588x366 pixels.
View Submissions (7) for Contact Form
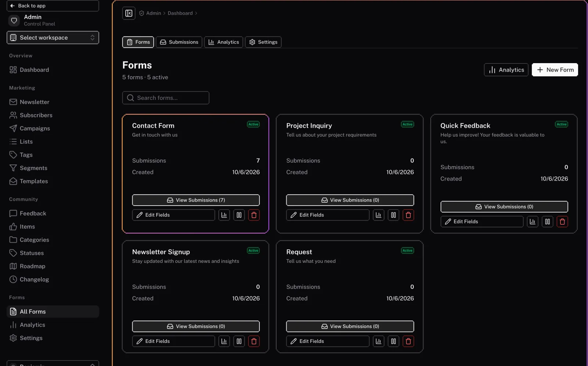point(196,200)
